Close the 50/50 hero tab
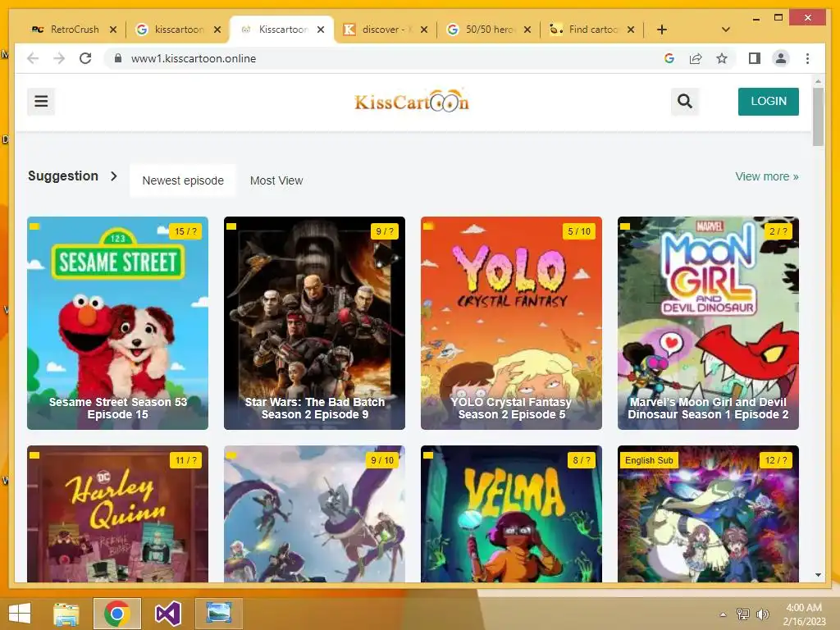The image size is (840, 630). pos(527,30)
